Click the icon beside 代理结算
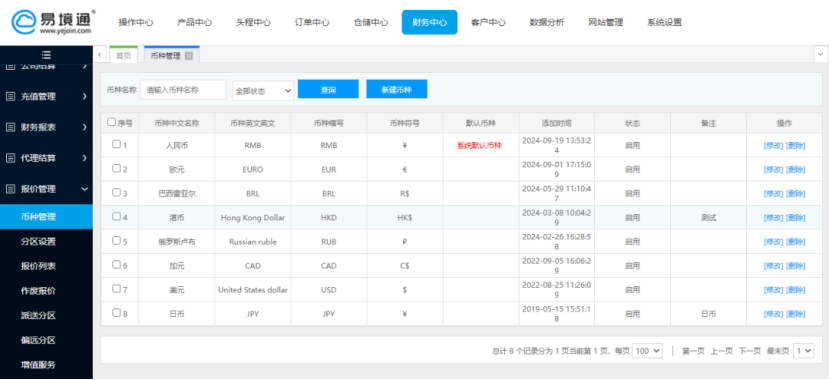830x380 pixels. tap(10, 158)
